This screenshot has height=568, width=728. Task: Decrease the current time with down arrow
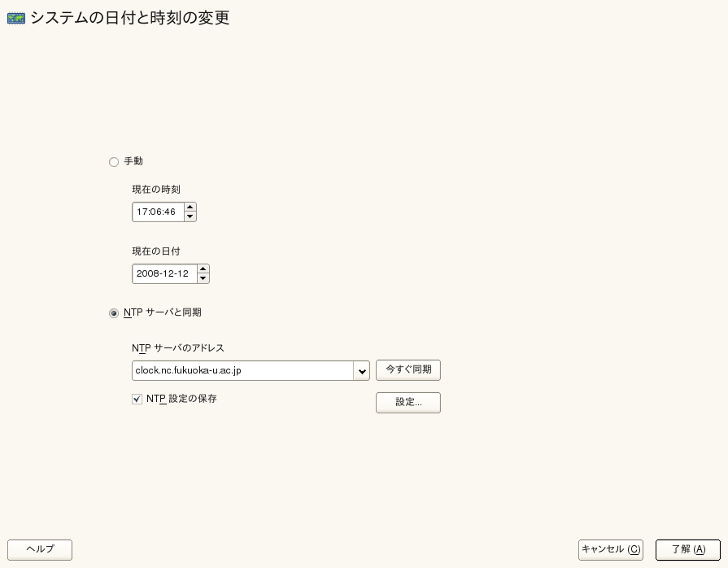point(190,216)
